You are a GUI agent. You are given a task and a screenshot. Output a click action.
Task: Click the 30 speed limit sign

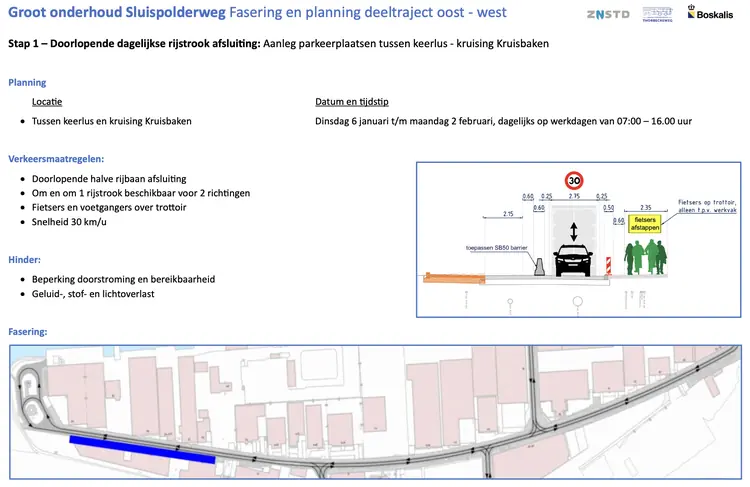tap(574, 181)
